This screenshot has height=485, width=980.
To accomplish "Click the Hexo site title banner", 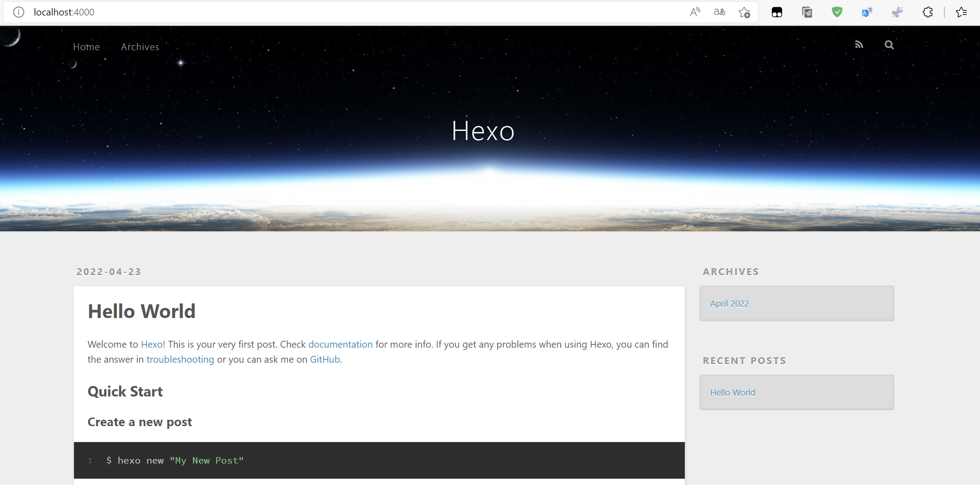I will (x=483, y=131).
